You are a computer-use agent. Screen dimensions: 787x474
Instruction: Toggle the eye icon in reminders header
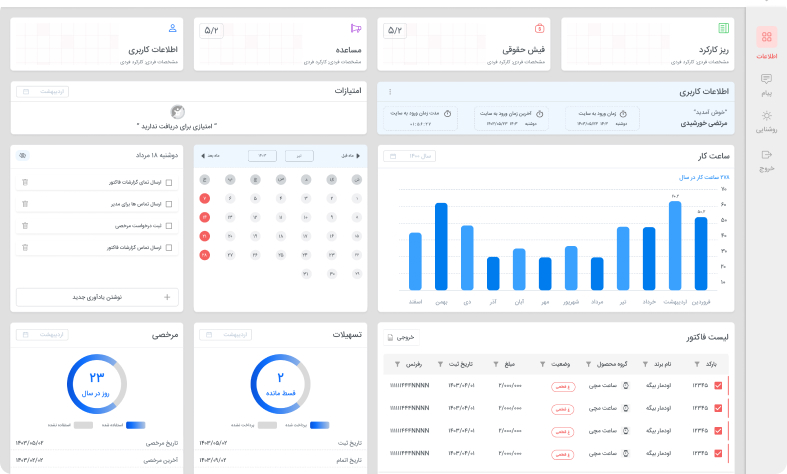(x=23, y=156)
